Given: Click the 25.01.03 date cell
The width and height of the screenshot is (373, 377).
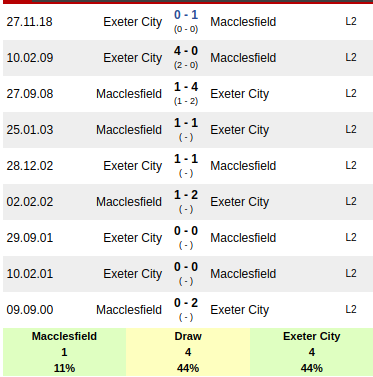Looking at the screenshot, I should tap(30, 130).
